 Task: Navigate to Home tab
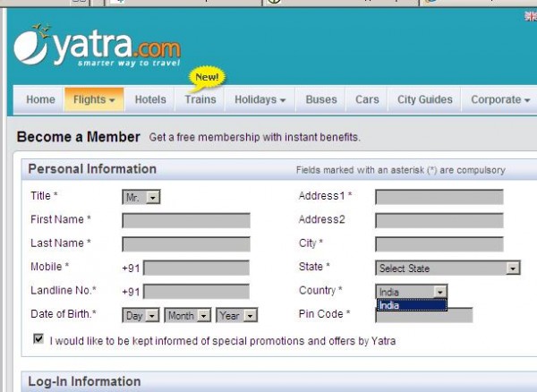(x=40, y=99)
